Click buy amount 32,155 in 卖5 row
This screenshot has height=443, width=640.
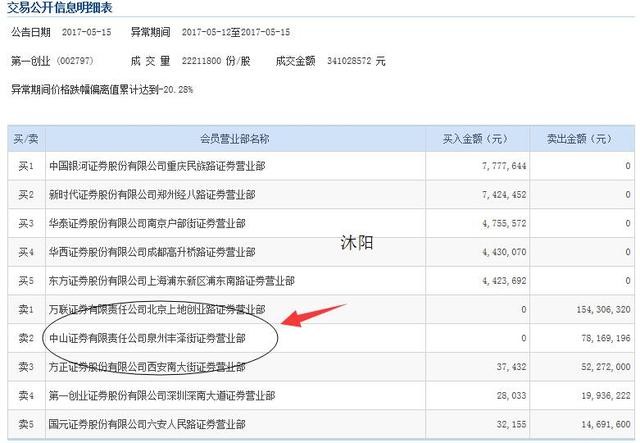511,424
